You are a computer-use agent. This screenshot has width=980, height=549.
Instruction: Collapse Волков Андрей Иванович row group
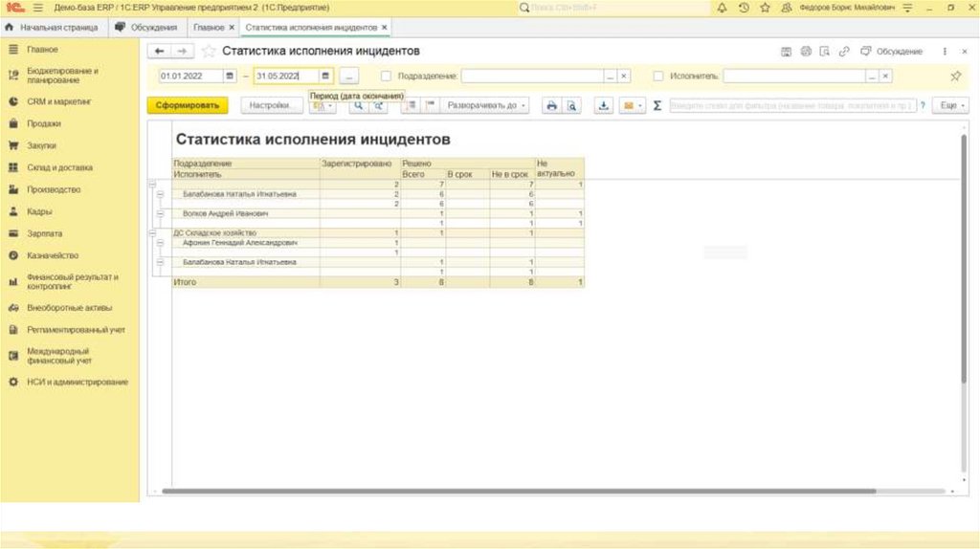(160, 213)
